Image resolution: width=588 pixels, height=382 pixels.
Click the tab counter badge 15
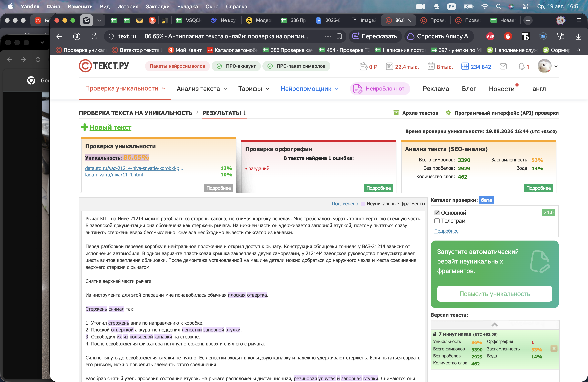click(x=86, y=20)
